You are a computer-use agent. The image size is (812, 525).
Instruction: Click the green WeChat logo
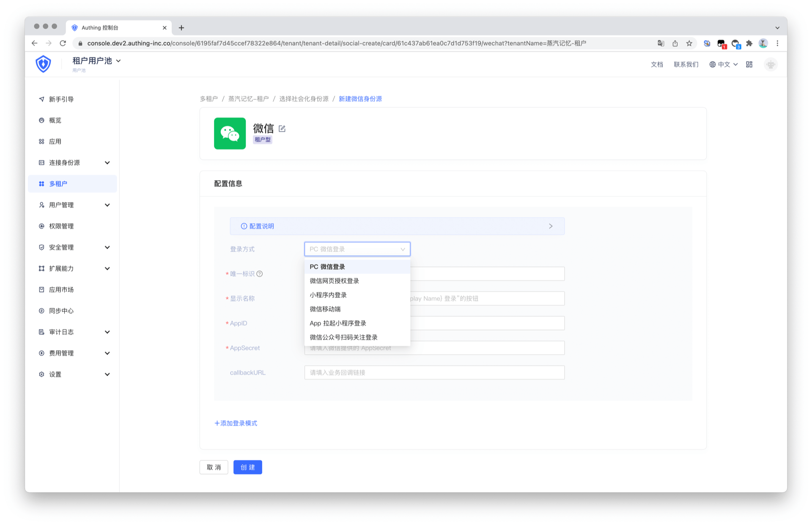pyautogui.click(x=230, y=134)
